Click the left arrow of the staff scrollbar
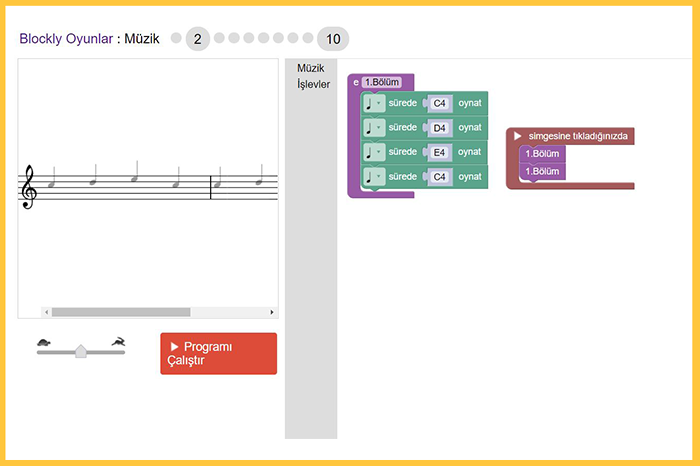The height and width of the screenshot is (466, 700). pos(46,312)
